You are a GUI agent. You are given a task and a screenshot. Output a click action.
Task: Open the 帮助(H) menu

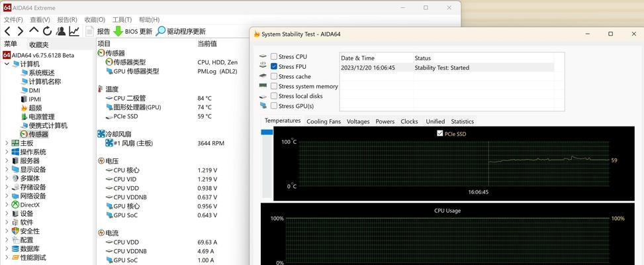[149, 20]
